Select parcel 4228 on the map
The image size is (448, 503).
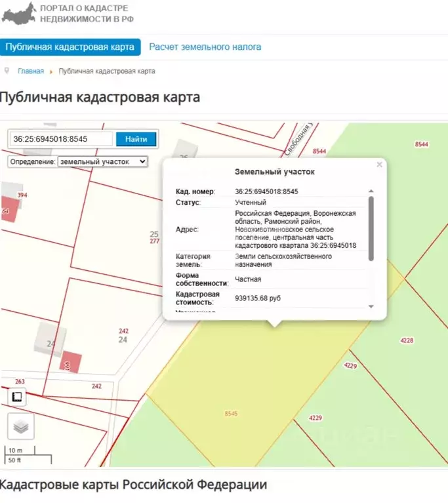[x=407, y=340]
